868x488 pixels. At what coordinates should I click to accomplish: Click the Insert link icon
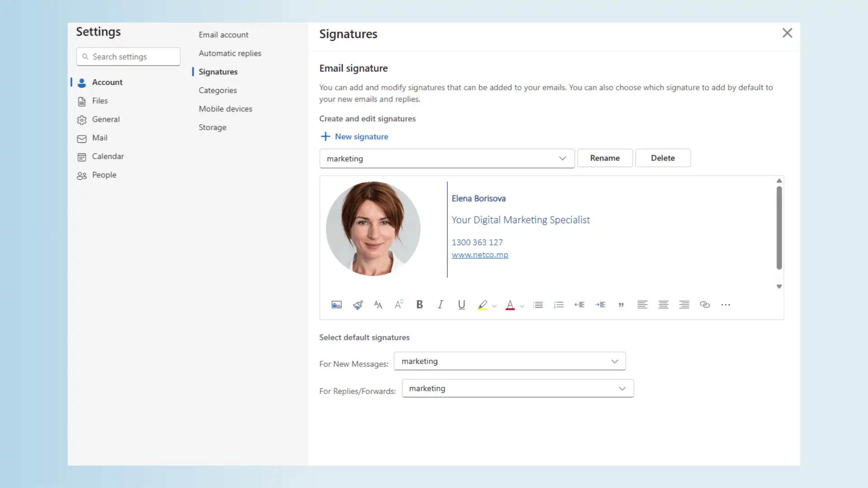[705, 305]
